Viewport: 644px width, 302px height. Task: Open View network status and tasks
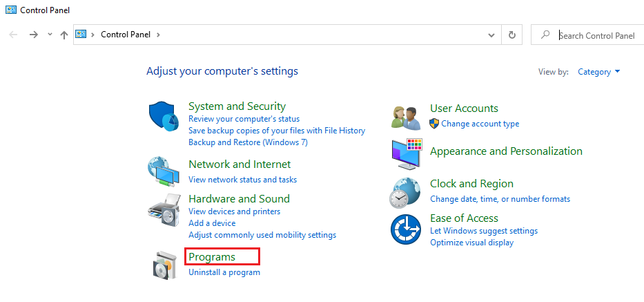[x=242, y=180]
